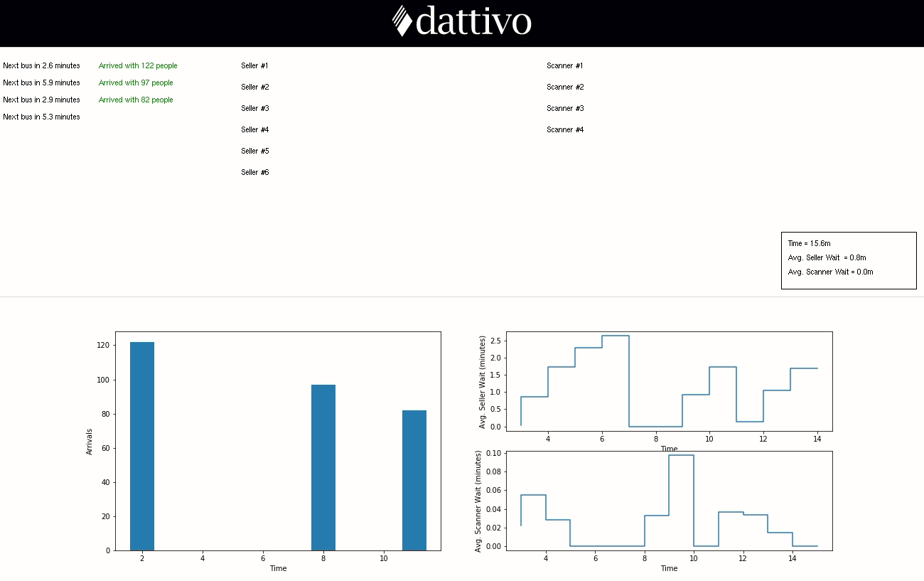The height and width of the screenshot is (581, 924).
Task: Select the diamond emblem beside the logo text
Action: (x=402, y=22)
